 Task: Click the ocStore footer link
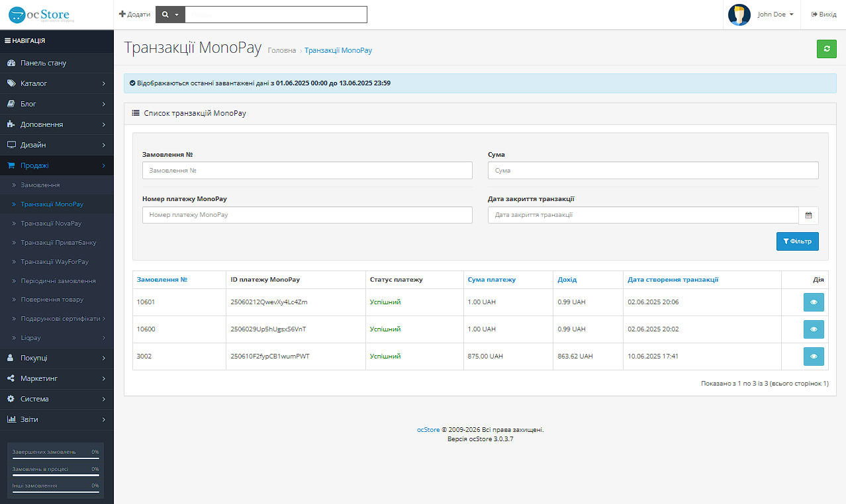428,430
